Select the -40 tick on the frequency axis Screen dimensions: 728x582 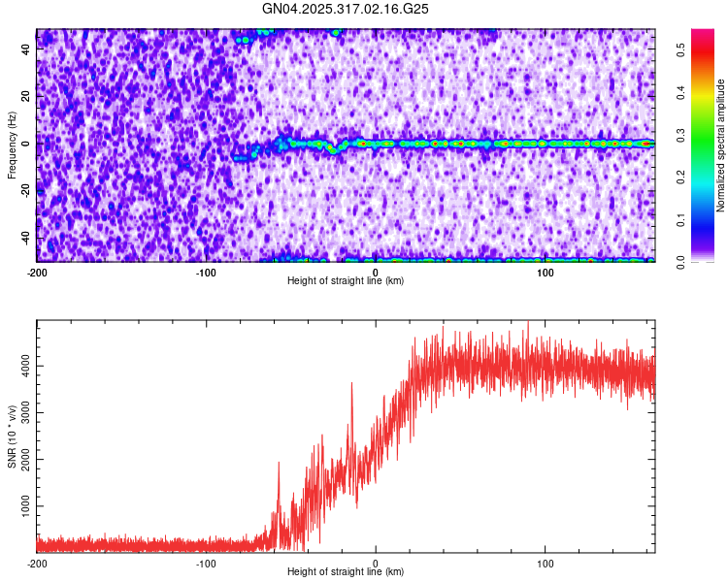(25, 238)
